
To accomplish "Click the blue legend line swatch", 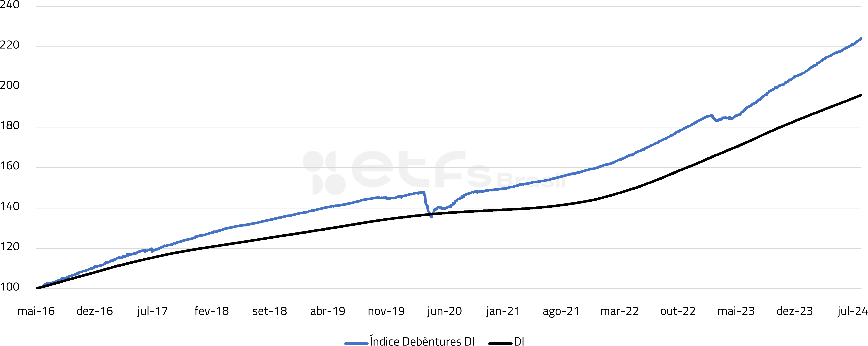I will [356, 343].
